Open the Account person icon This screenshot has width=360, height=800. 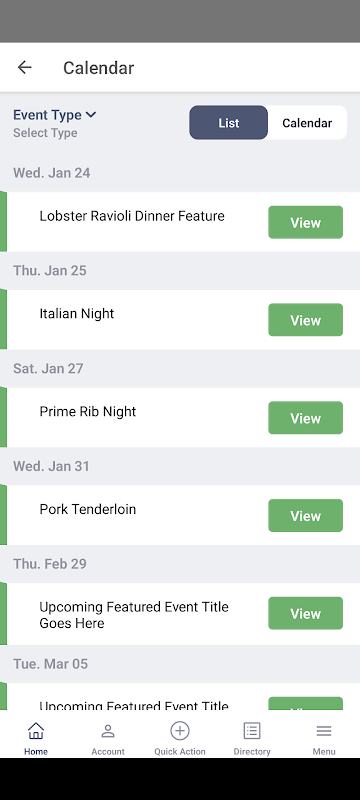pyautogui.click(x=108, y=731)
